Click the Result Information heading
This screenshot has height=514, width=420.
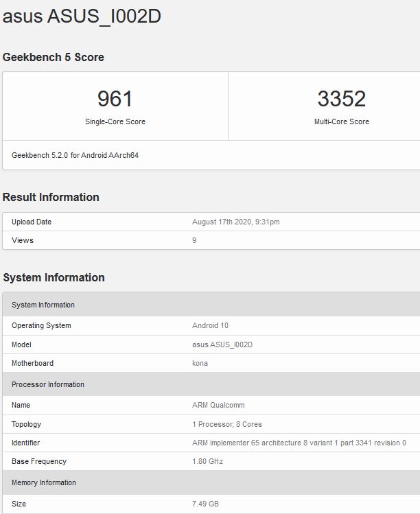(51, 197)
